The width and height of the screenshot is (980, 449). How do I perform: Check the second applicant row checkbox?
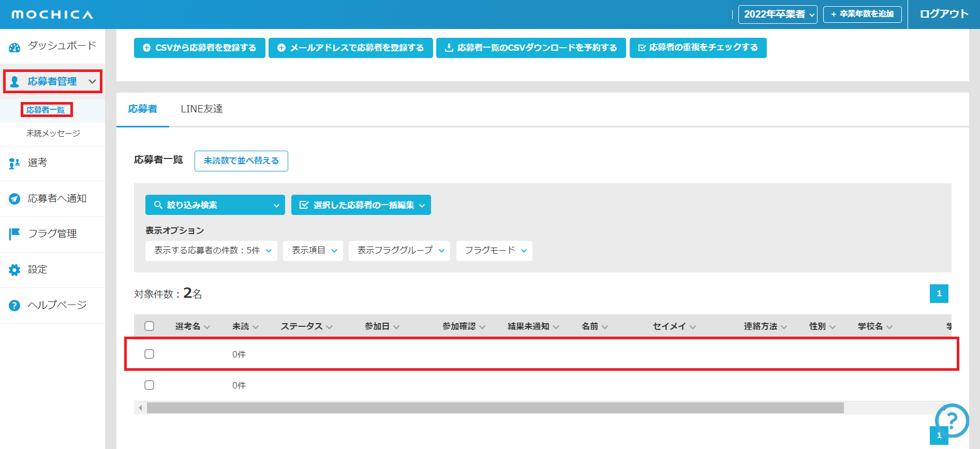coord(150,385)
